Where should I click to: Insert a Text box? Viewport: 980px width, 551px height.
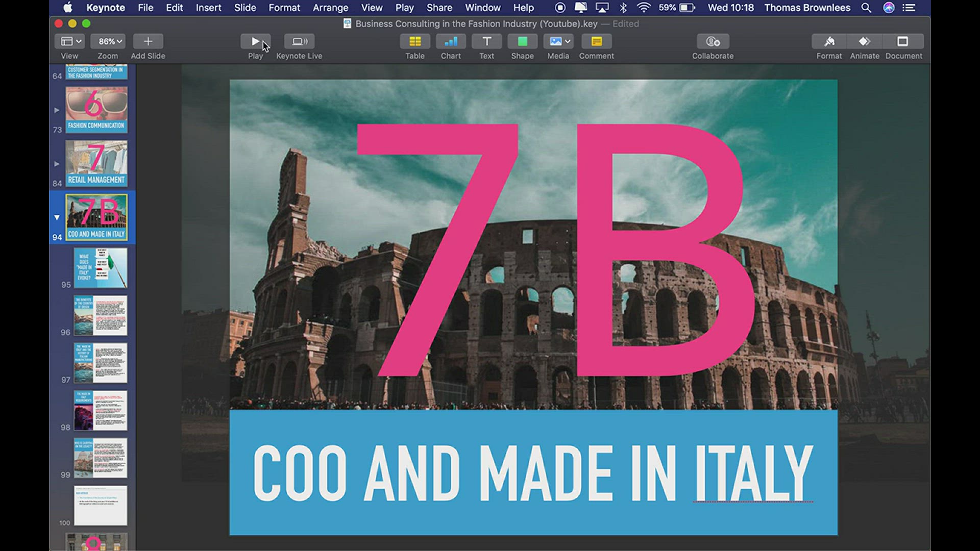[x=486, y=41]
